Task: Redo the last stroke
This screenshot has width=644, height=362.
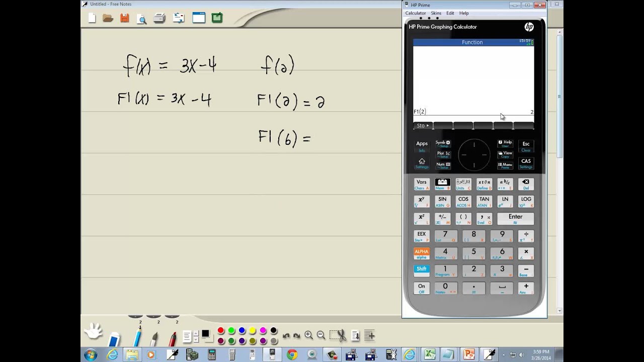Action: click(296, 335)
